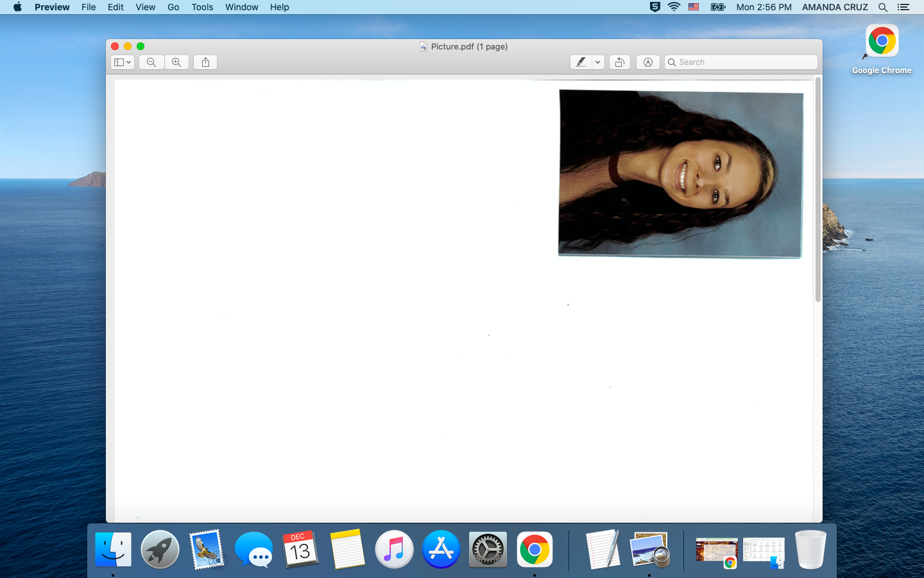Viewport: 924px width, 578px height.
Task: Minimize the Picture.pdf window with yellow button
Action: (x=128, y=46)
